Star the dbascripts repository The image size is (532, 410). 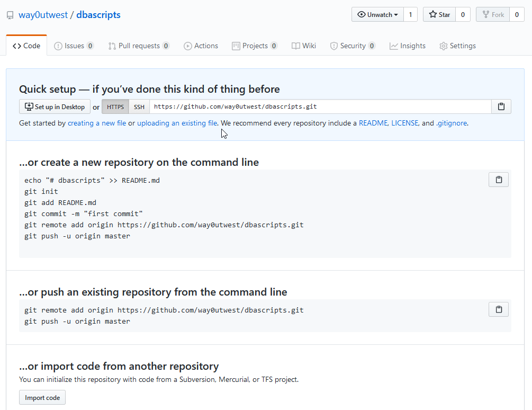(439, 15)
